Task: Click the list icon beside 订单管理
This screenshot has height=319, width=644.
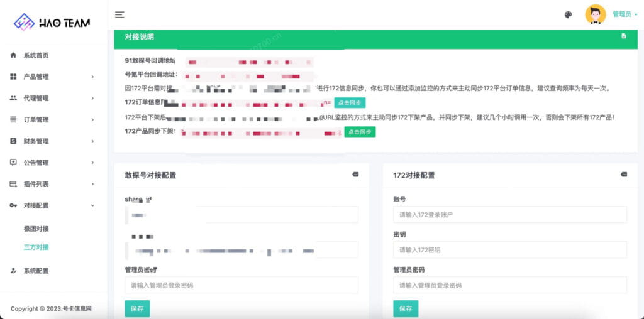Action: click(x=13, y=120)
